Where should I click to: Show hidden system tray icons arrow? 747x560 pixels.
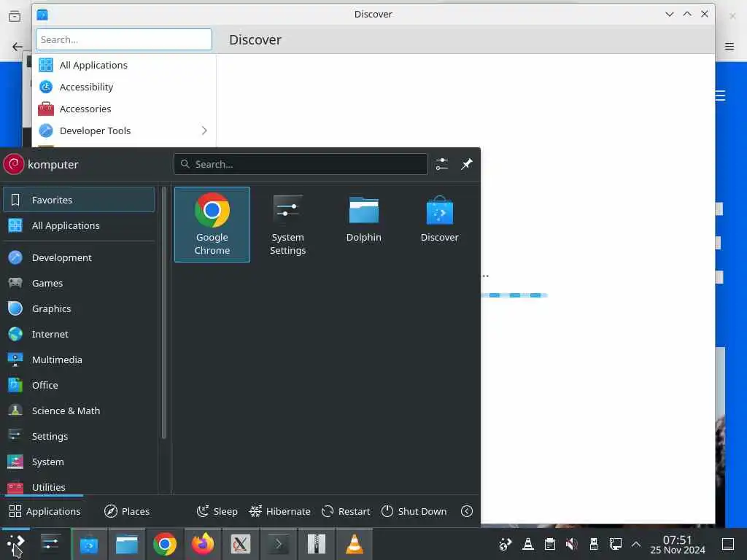(636, 544)
